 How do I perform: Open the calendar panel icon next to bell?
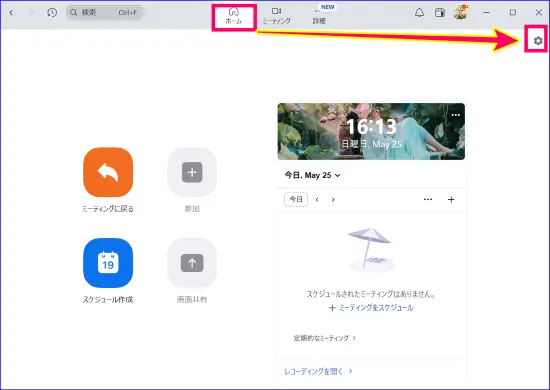pos(440,13)
